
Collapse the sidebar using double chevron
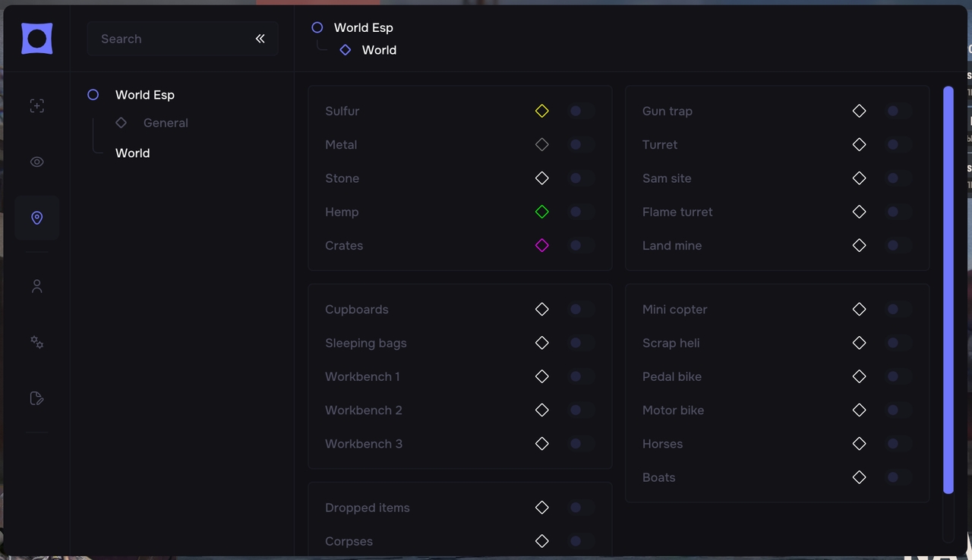pyautogui.click(x=260, y=39)
